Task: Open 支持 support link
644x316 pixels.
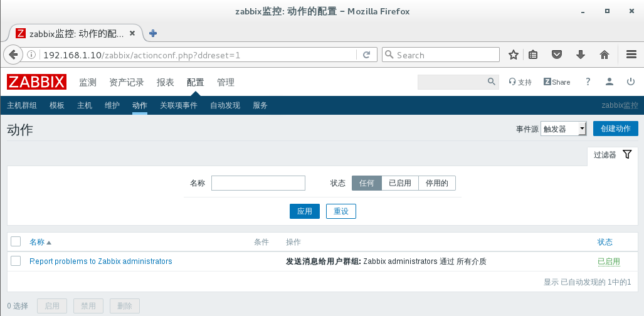Action: pos(520,82)
